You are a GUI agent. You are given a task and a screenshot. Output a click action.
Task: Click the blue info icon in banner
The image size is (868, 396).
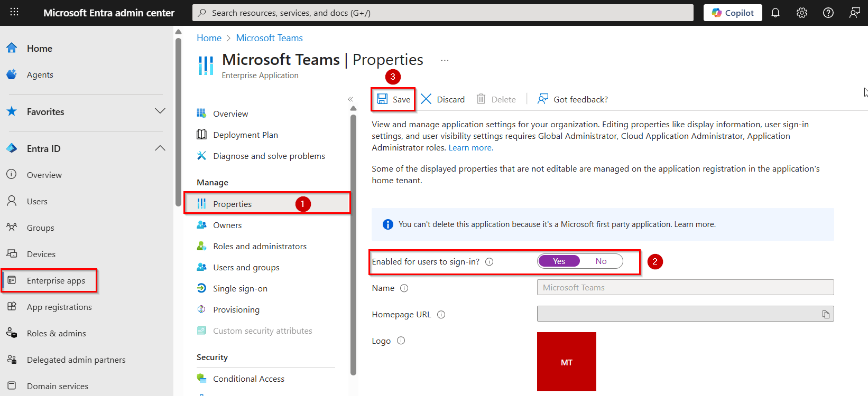(x=388, y=224)
